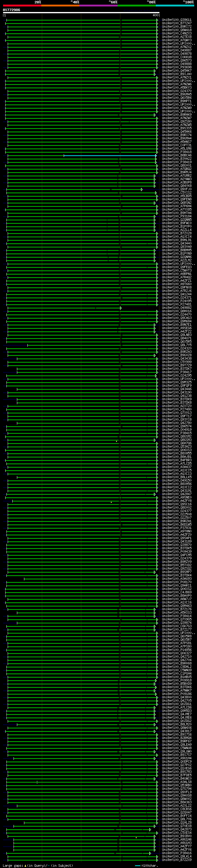
Task: Select label UniRef100_Q45HK7
Action: pos(177,71)
